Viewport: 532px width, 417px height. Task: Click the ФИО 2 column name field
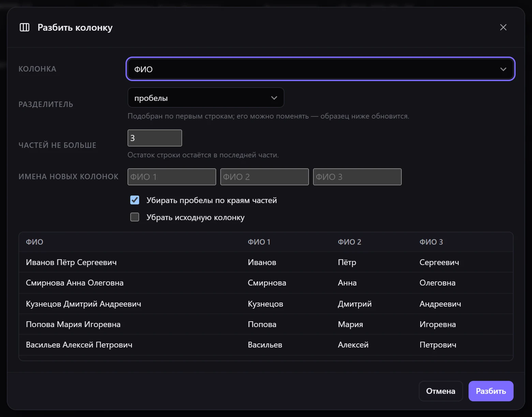(264, 177)
